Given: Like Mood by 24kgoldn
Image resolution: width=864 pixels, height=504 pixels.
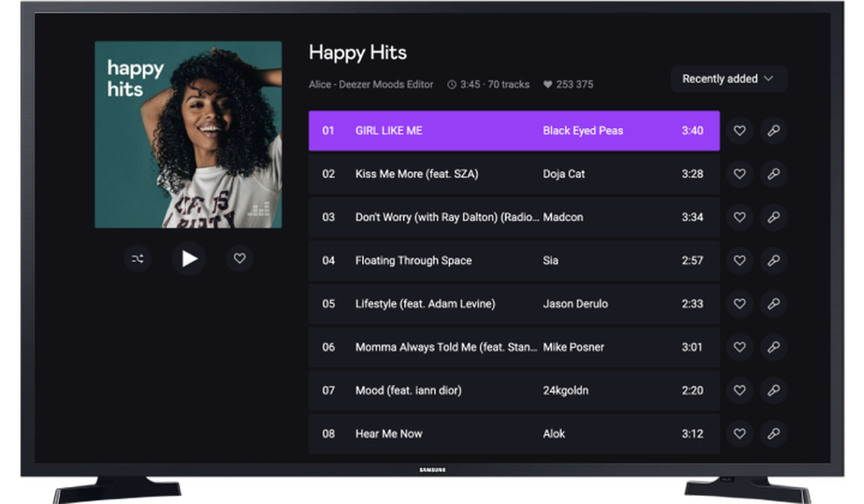Looking at the screenshot, I should tap(739, 390).
